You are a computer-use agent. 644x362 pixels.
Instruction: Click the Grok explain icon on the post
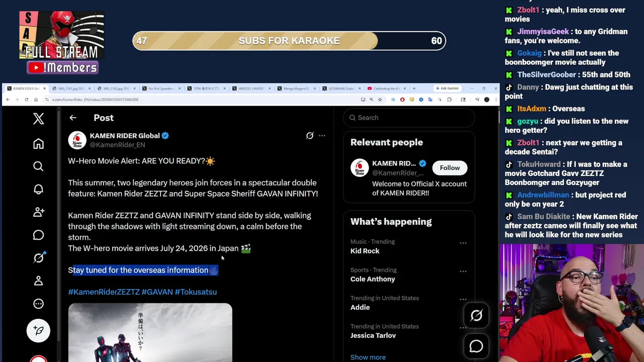click(310, 136)
